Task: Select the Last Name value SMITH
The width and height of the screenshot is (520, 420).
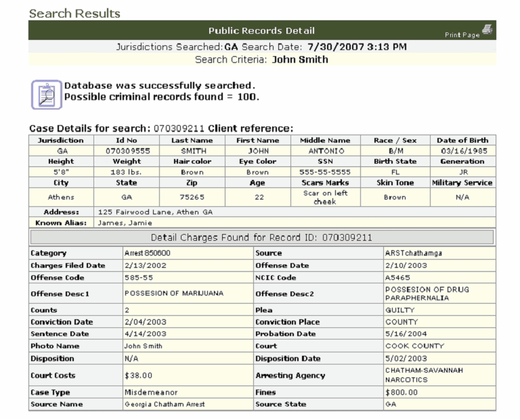Action: click(194, 151)
